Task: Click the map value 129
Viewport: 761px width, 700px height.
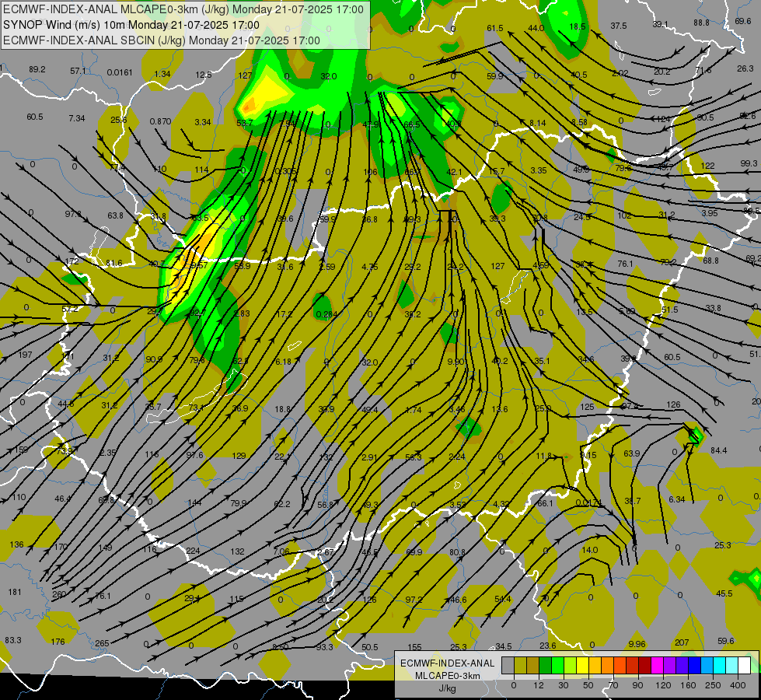Action: (239, 456)
